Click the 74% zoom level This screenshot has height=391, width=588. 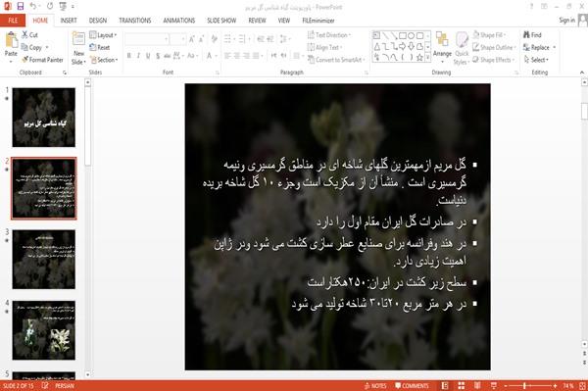568,386
